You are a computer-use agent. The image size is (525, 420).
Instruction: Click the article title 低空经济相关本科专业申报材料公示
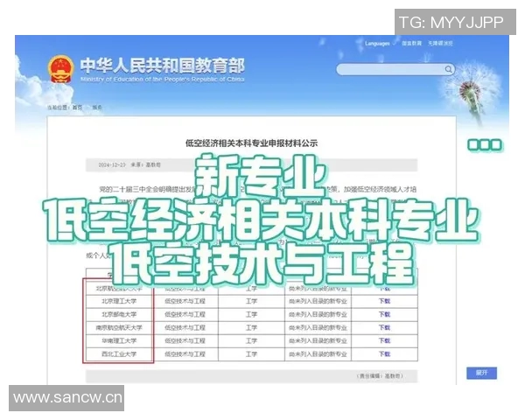251,143
